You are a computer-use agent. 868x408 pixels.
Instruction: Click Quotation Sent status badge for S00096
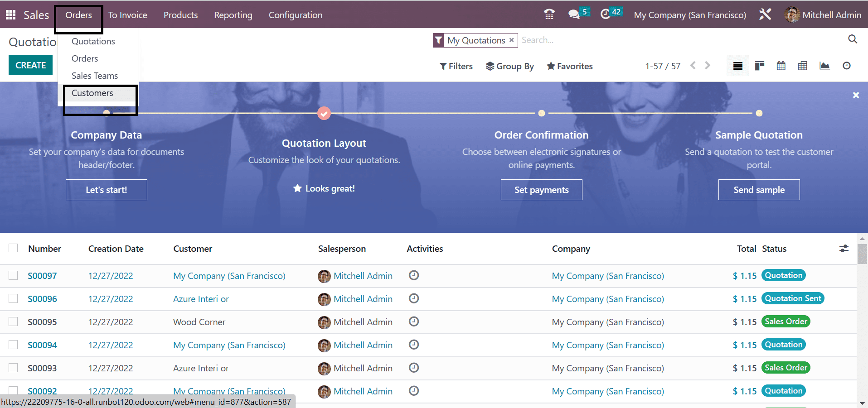793,298
